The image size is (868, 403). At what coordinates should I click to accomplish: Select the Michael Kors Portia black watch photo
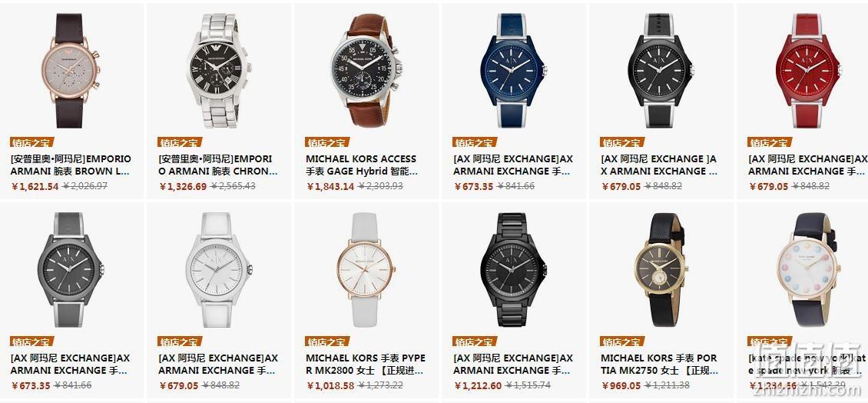tap(661, 270)
